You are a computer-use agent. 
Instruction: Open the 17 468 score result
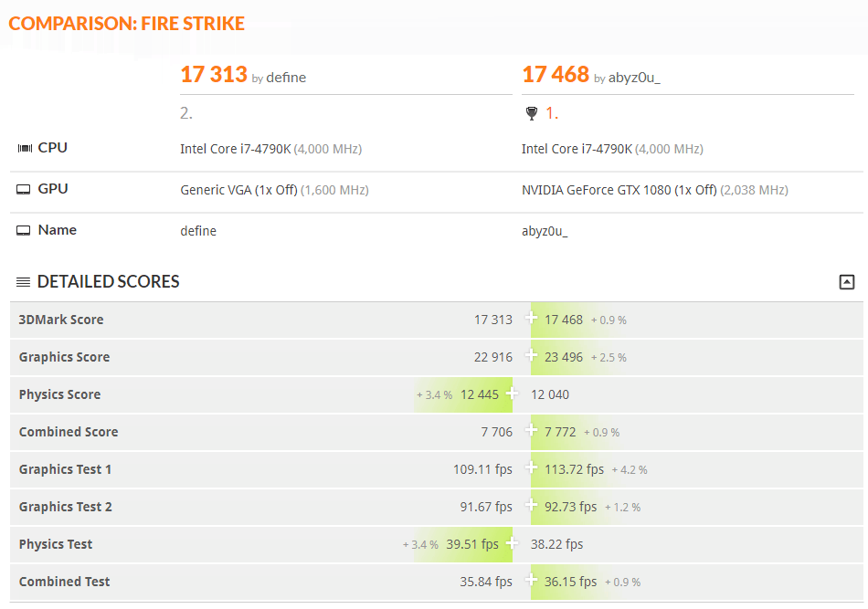click(556, 75)
